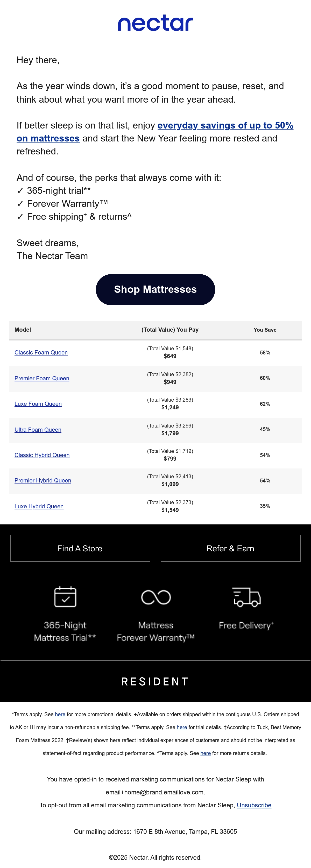Screen dimensions: 311x868
Task: Click the Unsubscribe link
Action: pos(254,805)
